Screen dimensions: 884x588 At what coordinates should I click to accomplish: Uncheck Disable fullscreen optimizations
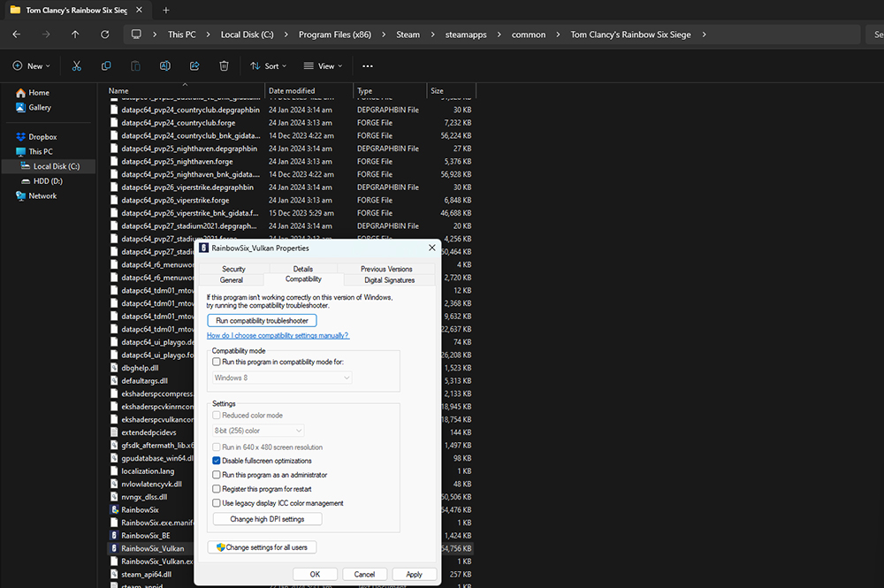(217, 461)
